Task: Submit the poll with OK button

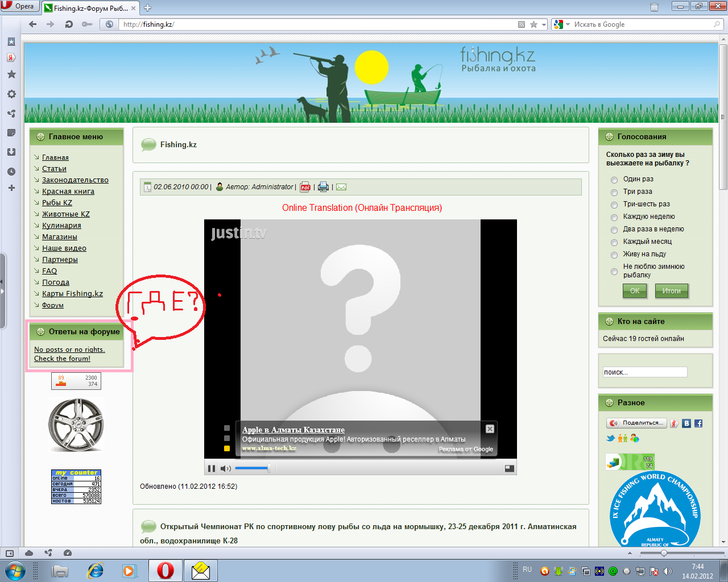Action: [x=635, y=290]
